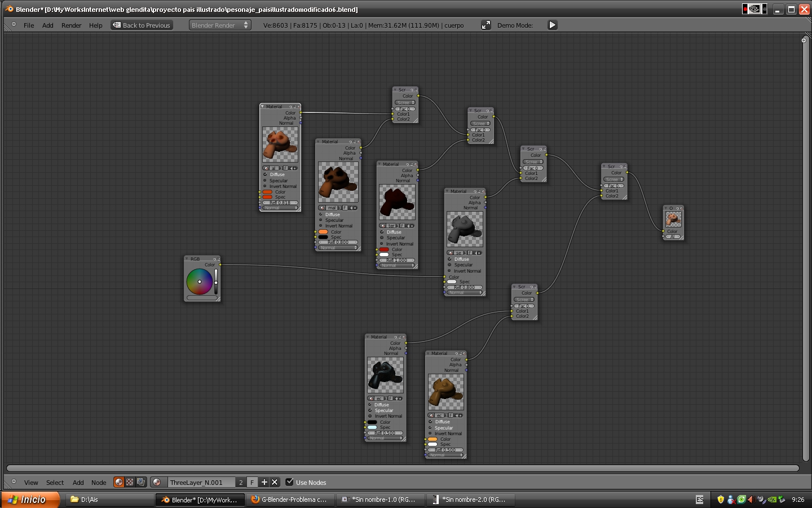Click the plus icon to add new material
This screenshot has width=812, height=508.
[264, 482]
